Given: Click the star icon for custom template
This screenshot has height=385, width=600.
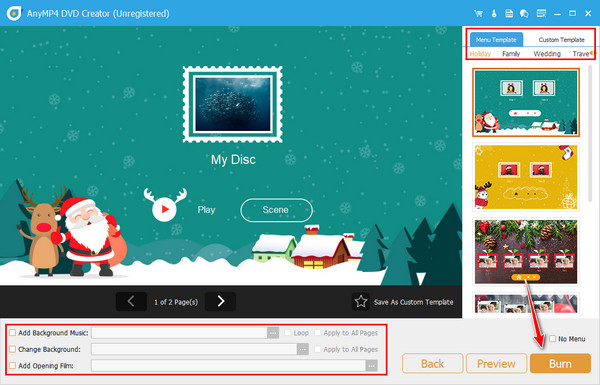Looking at the screenshot, I should coord(360,302).
